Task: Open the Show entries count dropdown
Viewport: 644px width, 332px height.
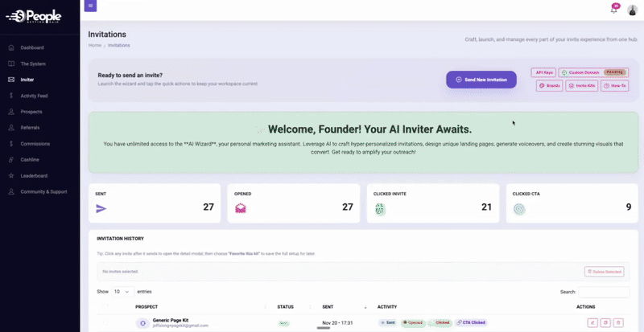Action: tap(123, 292)
